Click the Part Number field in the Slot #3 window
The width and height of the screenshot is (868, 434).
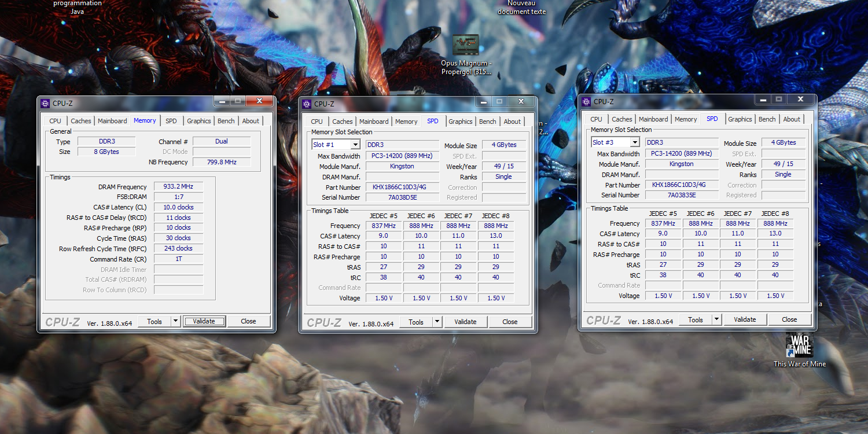pos(682,185)
